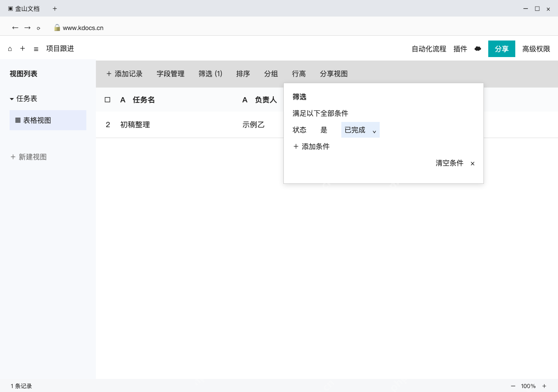
Task: Click 添加记录 in the toolbar
Action: pyautogui.click(x=124, y=74)
